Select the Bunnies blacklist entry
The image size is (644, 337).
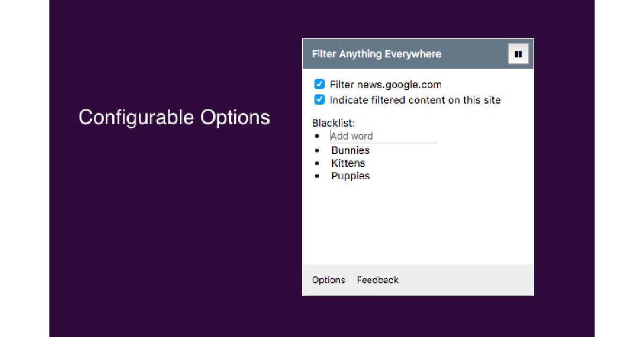click(350, 150)
